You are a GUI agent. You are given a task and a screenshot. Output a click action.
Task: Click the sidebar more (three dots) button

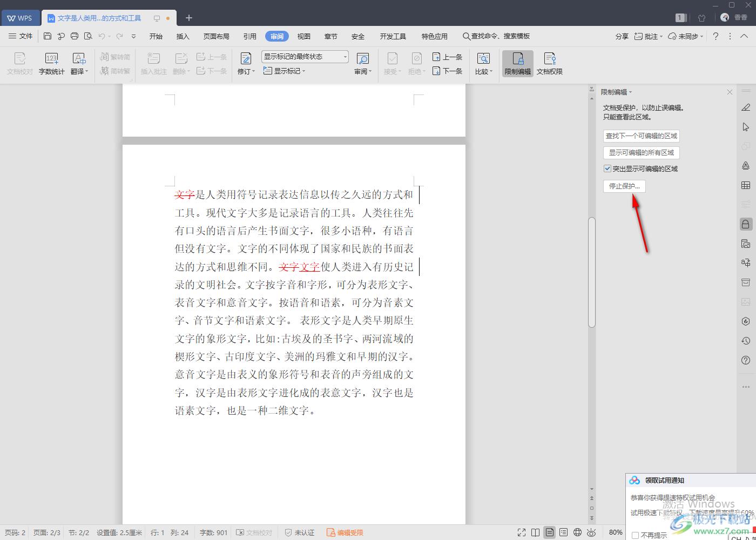746,387
